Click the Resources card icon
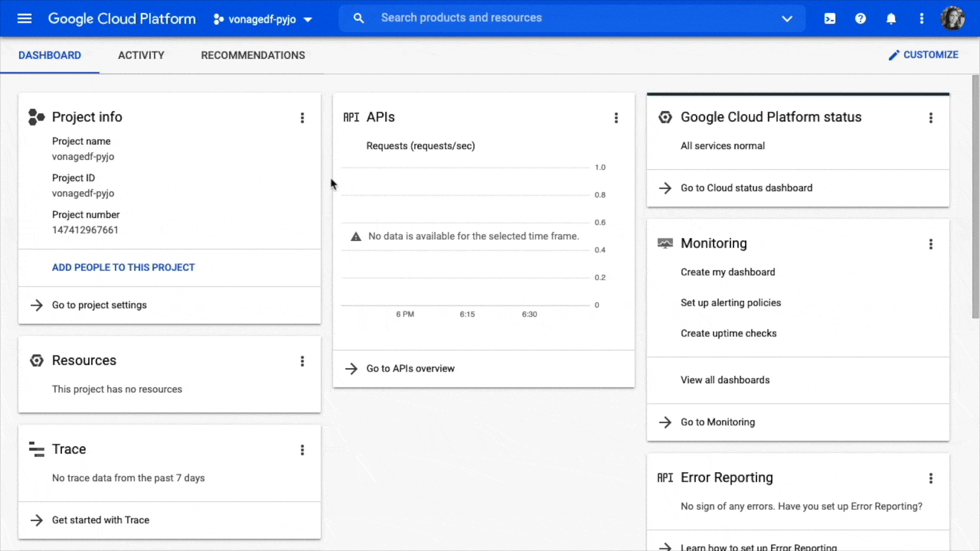980x551 pixels. [36, 360]
